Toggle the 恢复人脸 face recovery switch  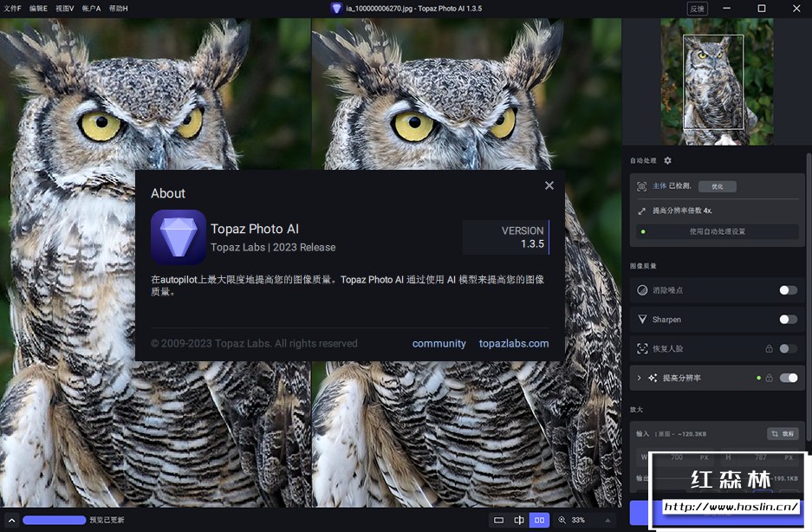click(789, 348)
